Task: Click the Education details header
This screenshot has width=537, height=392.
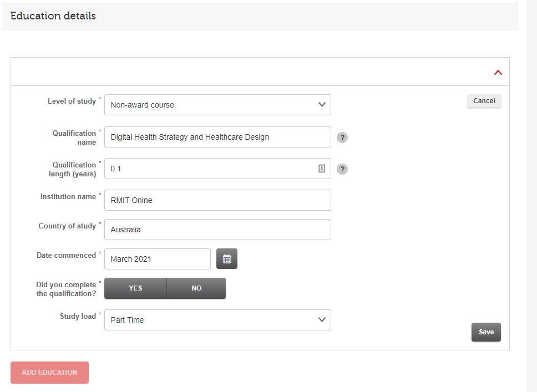Action: tap(52, 16)
